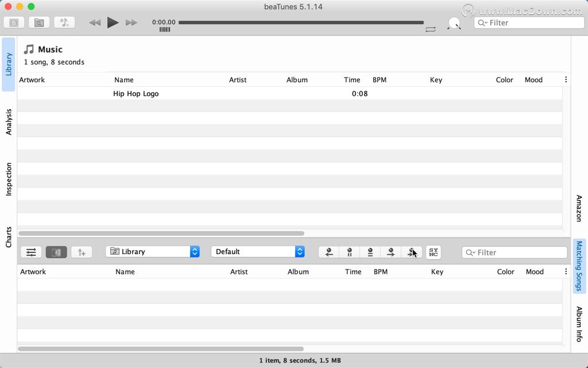Sort lower table by Color column

tap(505, 271)
